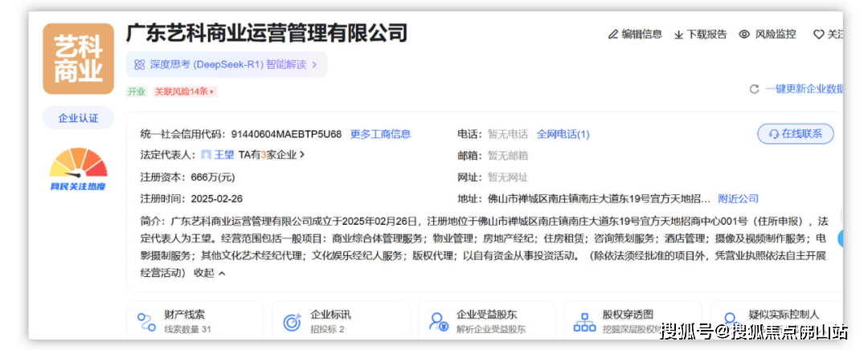Click the 艺科商业 company logo
Viewport: 868px width, 350px height.
(x=78, y=60)
